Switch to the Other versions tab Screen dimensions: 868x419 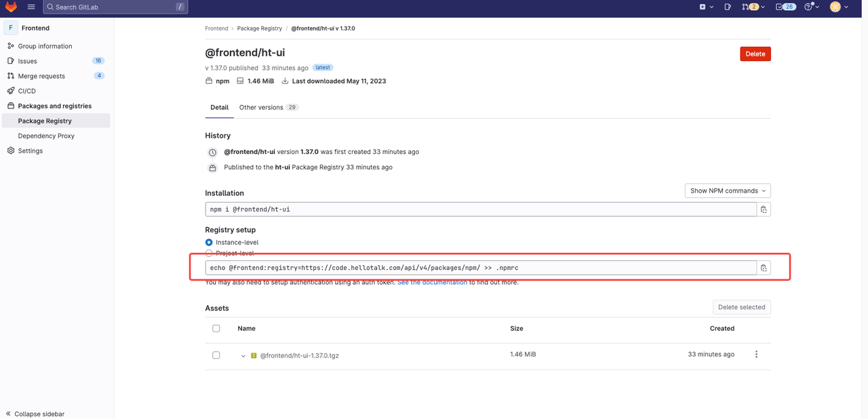(269, 107)
